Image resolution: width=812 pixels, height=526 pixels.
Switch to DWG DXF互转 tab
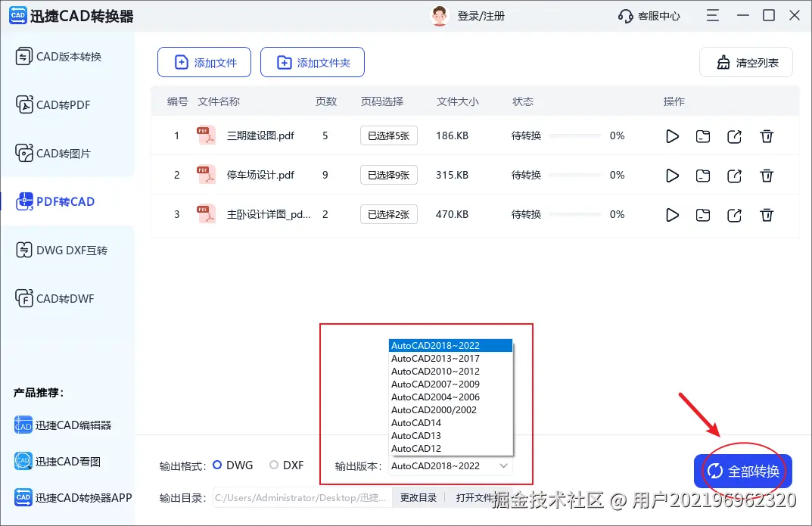click(67, 250)
